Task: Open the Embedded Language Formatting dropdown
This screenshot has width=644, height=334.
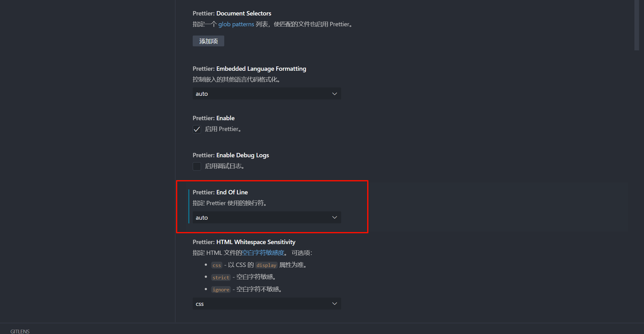Action: tap(267, 94)
